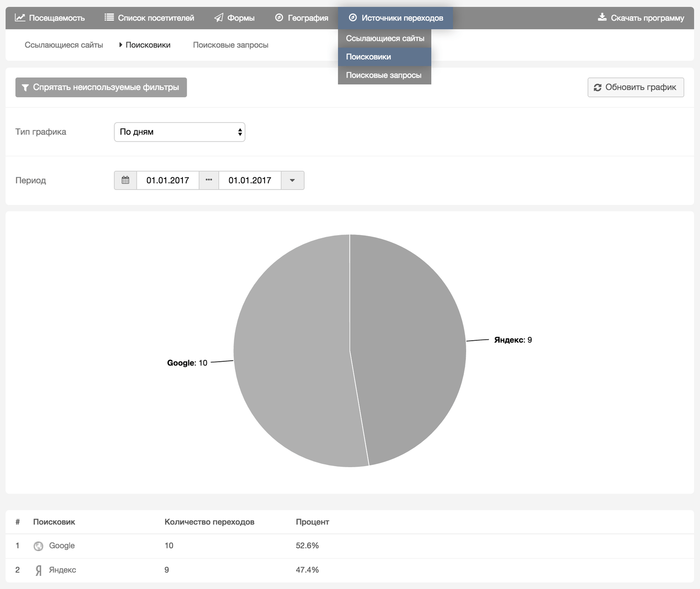
Task: Open the География section
Action: point(301,18)
